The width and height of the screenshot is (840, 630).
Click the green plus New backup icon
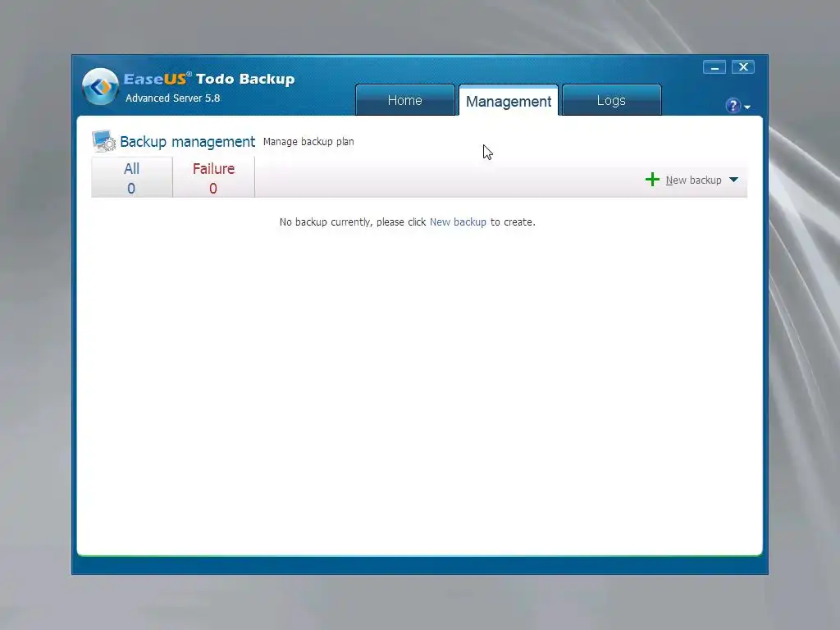click(x=652, y=180)
